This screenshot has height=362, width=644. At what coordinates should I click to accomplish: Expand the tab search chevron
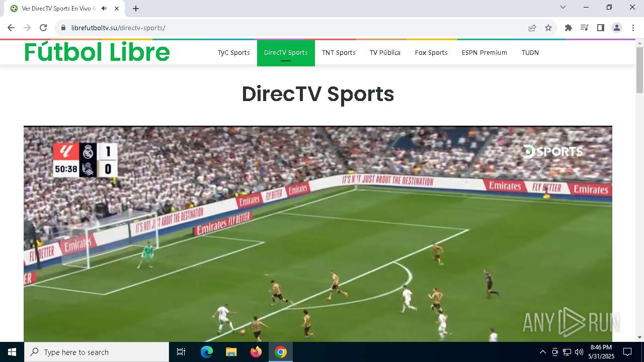[563, 7]
